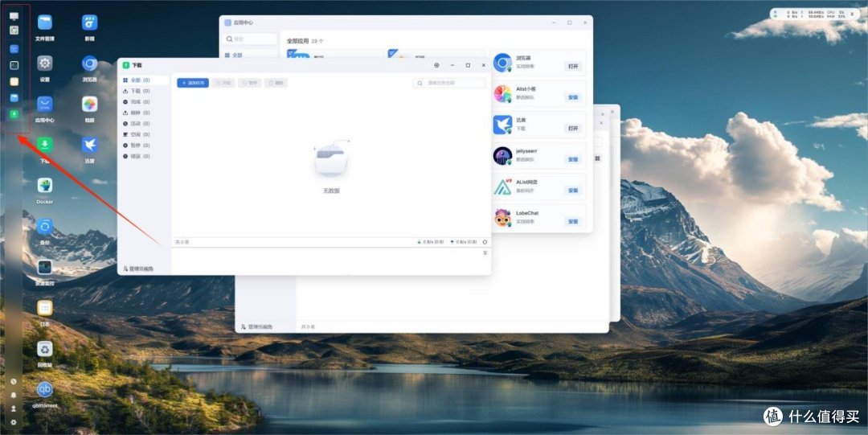
Task: Open the green 下载 desktop icon
Action: 45,145
